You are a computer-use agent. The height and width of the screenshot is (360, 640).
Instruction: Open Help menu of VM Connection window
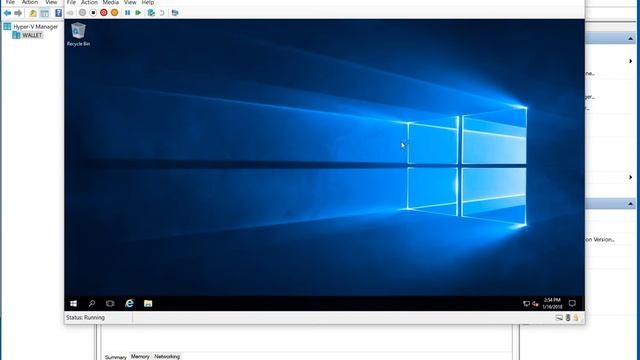click(148, 2)
